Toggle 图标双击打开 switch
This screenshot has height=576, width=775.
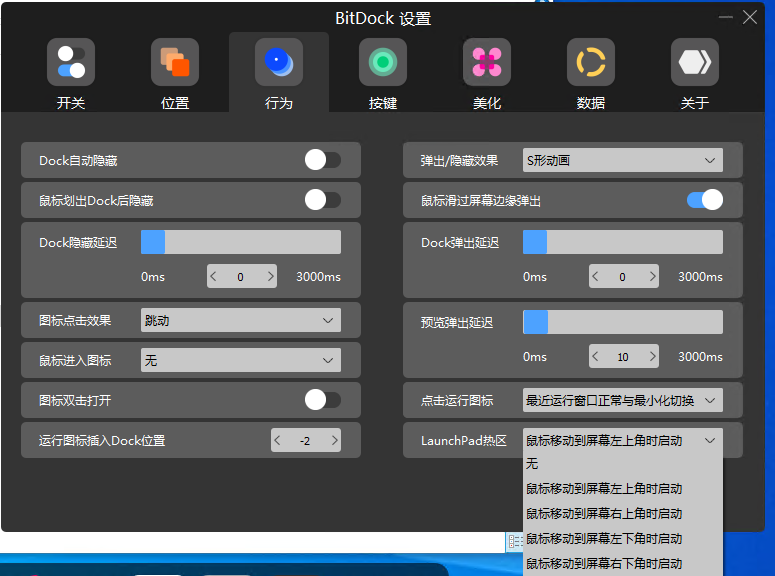(323, 399)
